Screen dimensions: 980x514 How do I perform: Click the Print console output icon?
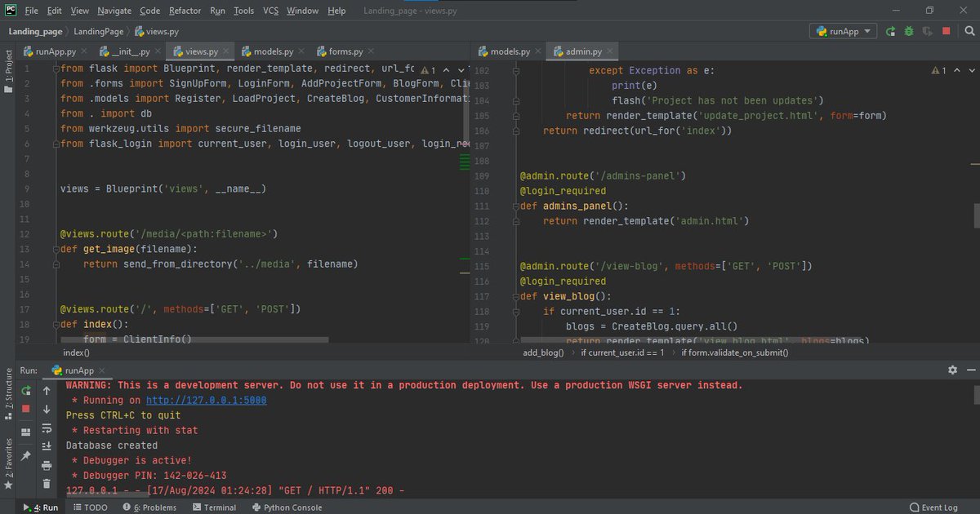click(x=47, y=464)
